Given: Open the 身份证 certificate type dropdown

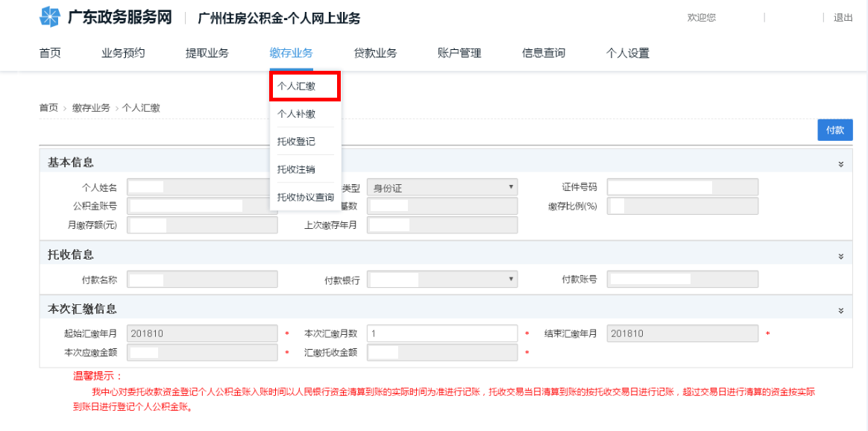Looking at the screenshot, I should click(x=441, y=188).
